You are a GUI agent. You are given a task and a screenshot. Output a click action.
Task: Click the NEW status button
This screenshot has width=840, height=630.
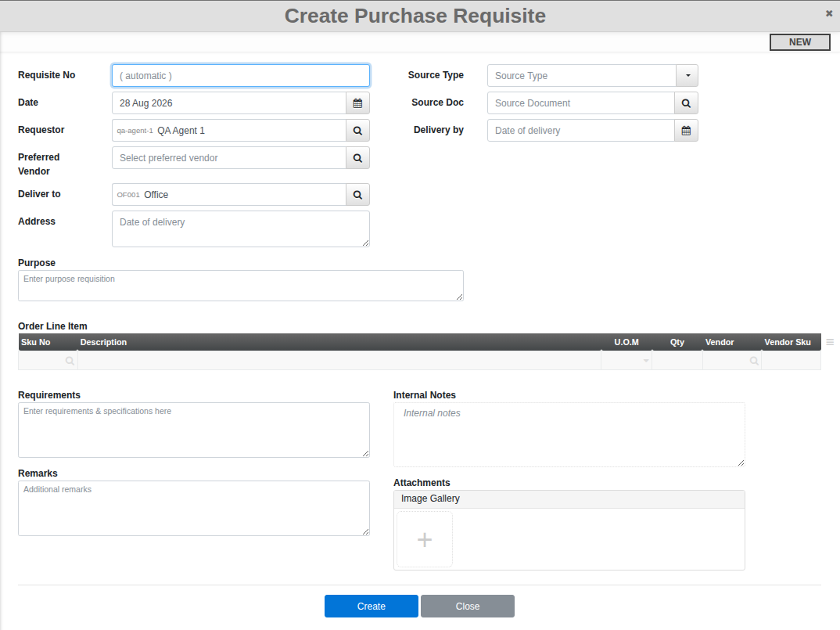point(800,41)
